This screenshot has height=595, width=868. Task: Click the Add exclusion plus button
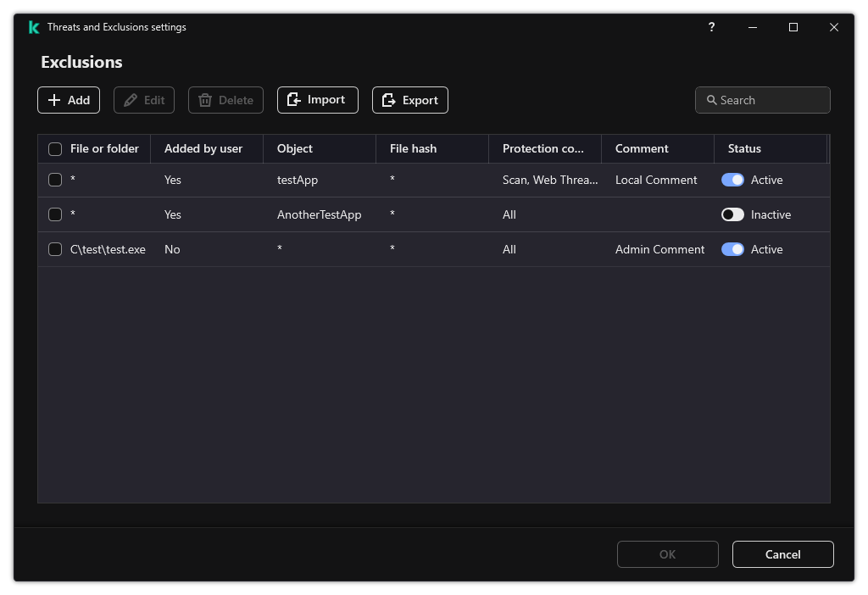click(69, 100)
